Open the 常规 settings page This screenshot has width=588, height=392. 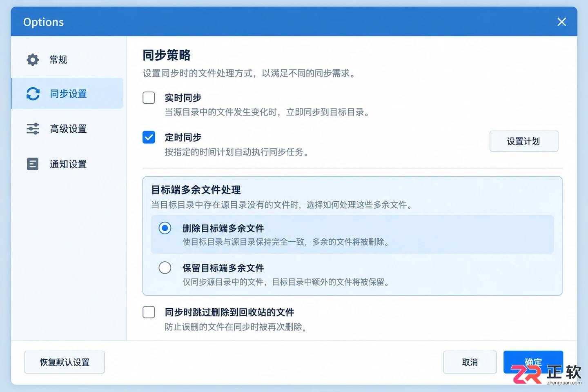click(x=67, y=60)
